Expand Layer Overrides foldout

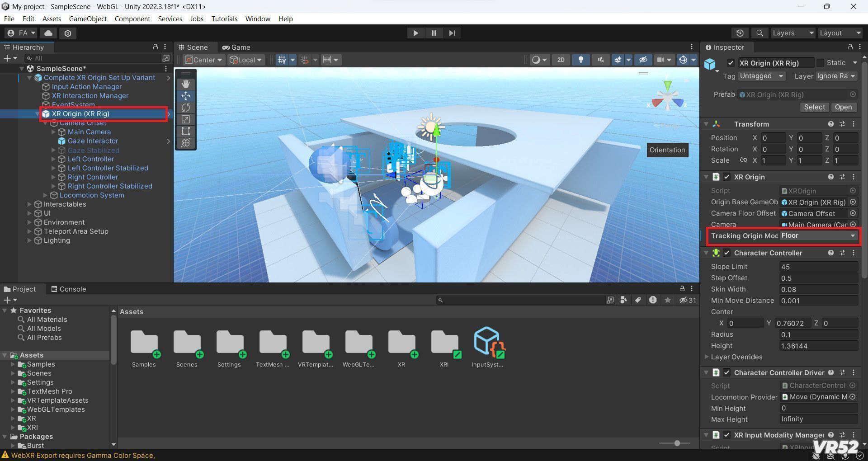pos(706,357)
